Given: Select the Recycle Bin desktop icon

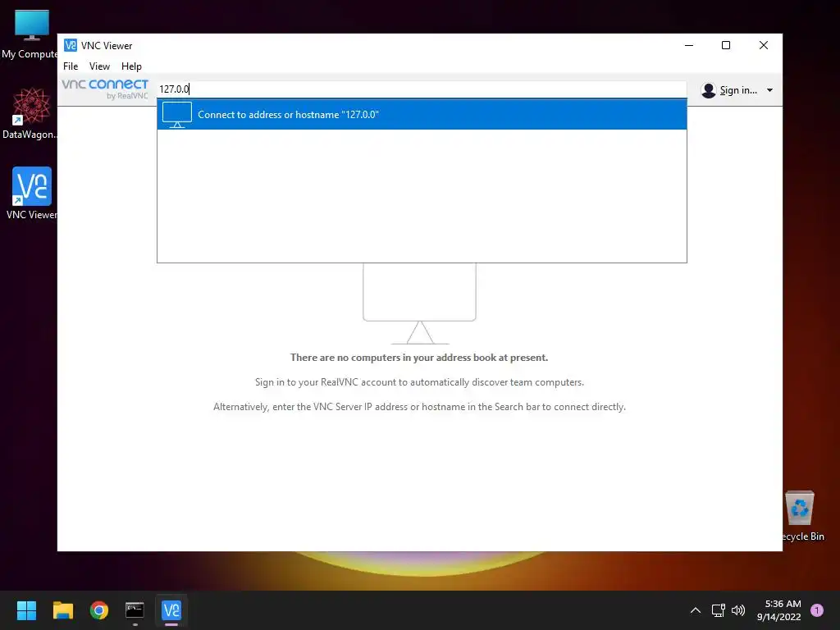Looking at the screenshot, I should coord(801,517).
